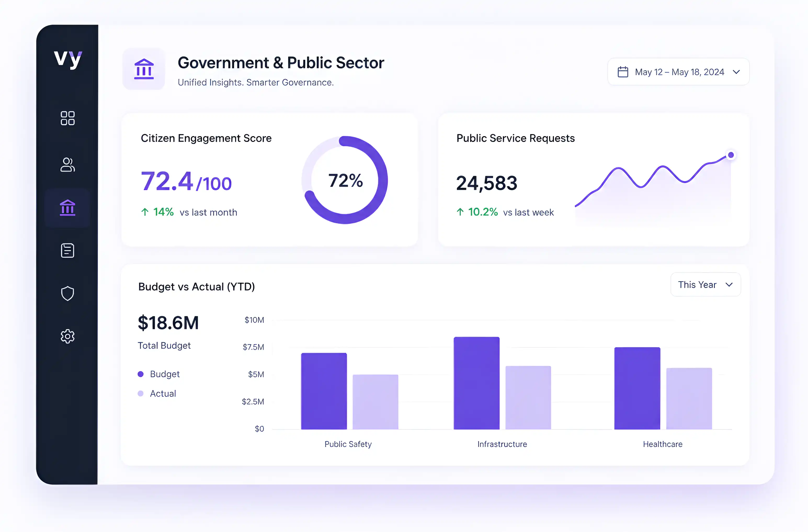Screen dimensions: 808x532
Task: Click the Infrastructure actual bar
Action: click(528, 398)
